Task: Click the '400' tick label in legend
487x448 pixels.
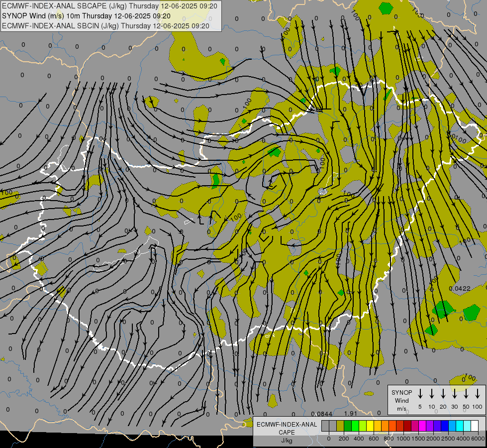Action: click(x=359, y=439)
